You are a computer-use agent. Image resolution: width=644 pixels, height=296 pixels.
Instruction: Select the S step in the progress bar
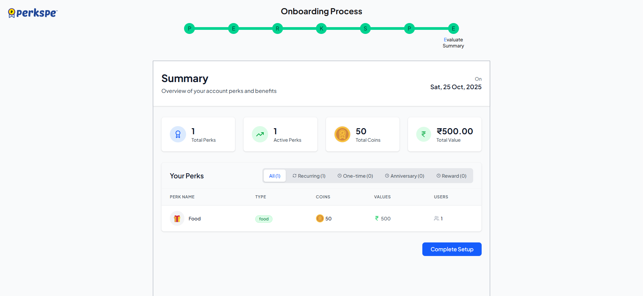point(365,28)
